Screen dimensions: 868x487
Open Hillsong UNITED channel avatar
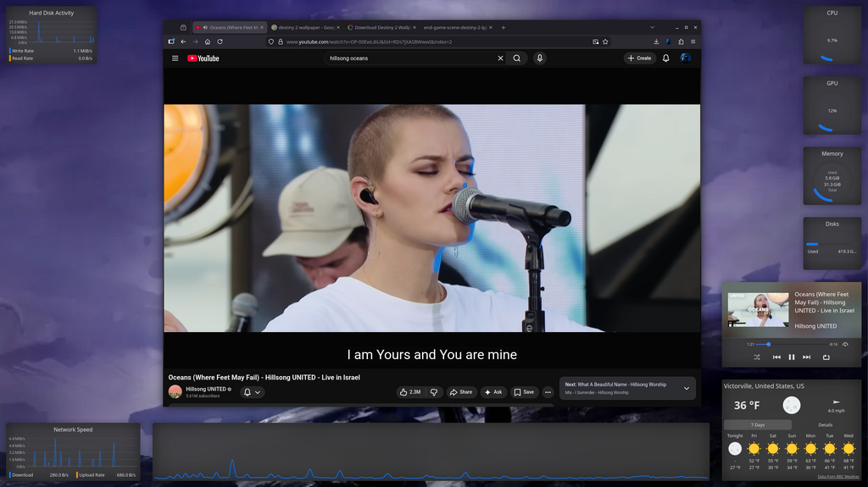[x=175, y=392]
